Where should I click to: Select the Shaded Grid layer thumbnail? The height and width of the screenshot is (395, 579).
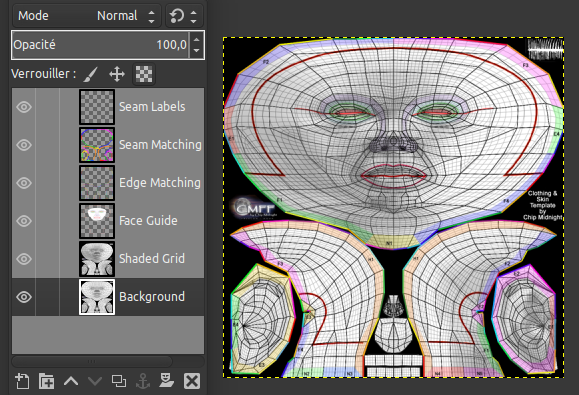97,259
